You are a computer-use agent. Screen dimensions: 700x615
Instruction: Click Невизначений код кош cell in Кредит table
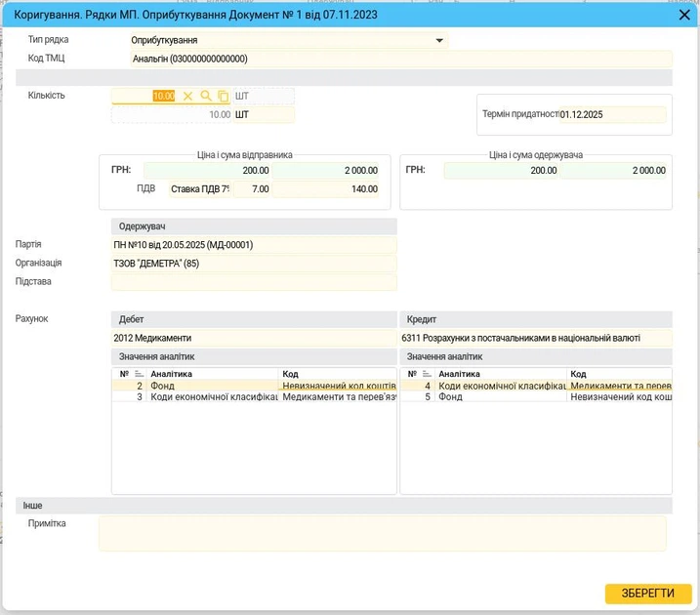620,396
